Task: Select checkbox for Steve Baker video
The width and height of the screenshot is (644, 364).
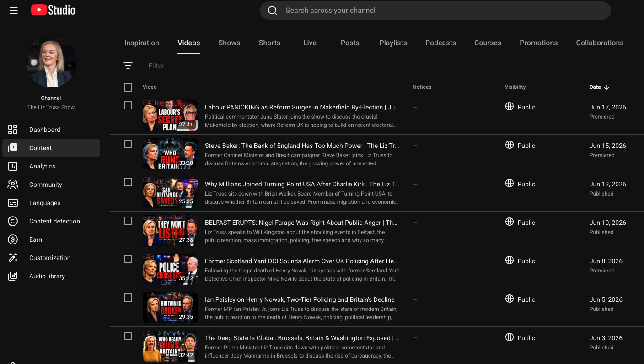Action: (128, 144)
